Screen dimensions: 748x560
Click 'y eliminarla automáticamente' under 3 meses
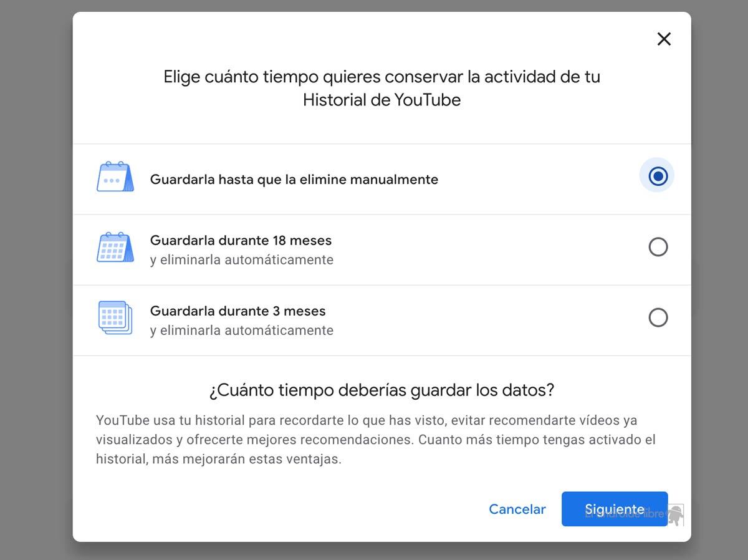click(241, 331)
